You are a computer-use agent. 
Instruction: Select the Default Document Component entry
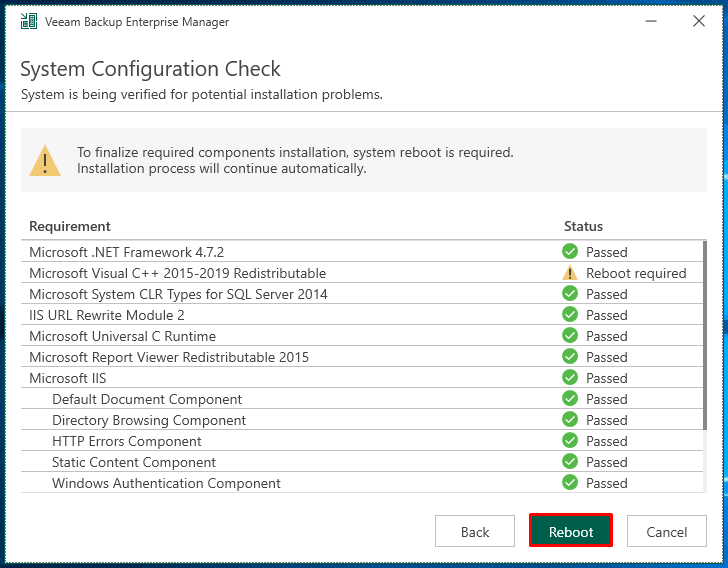pyautogui.click(x=362, y=398)
